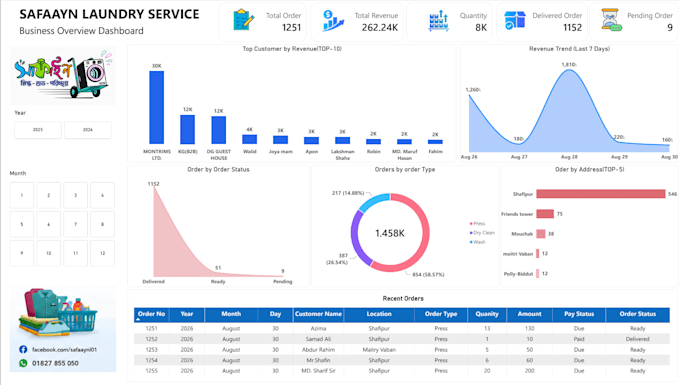Select month 4 in the Month slicer

pos(102,195)
